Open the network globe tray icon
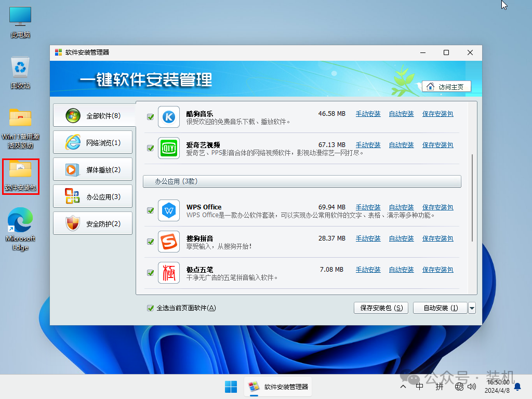The width and height of the screenshot is (532, 399). click(459, 387)
